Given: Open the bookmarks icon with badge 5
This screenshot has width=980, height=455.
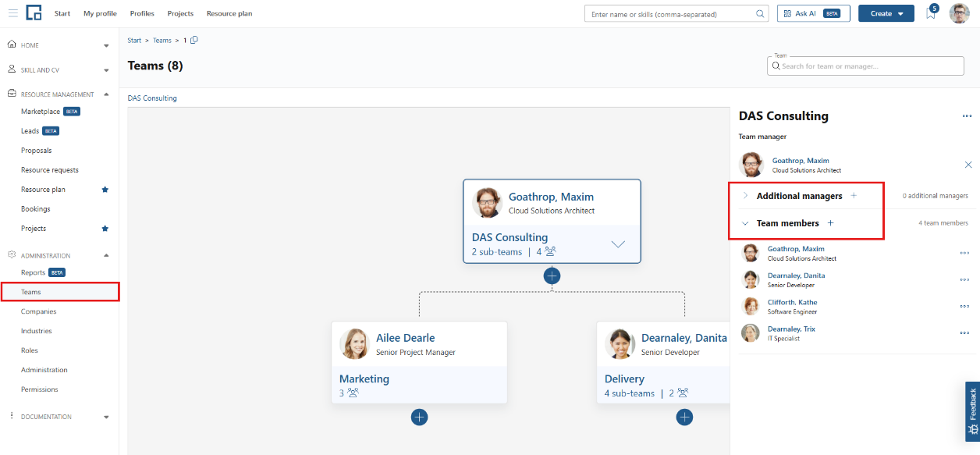Looking at the screenshot, I should pyautogui.click(x=931, y=12).
